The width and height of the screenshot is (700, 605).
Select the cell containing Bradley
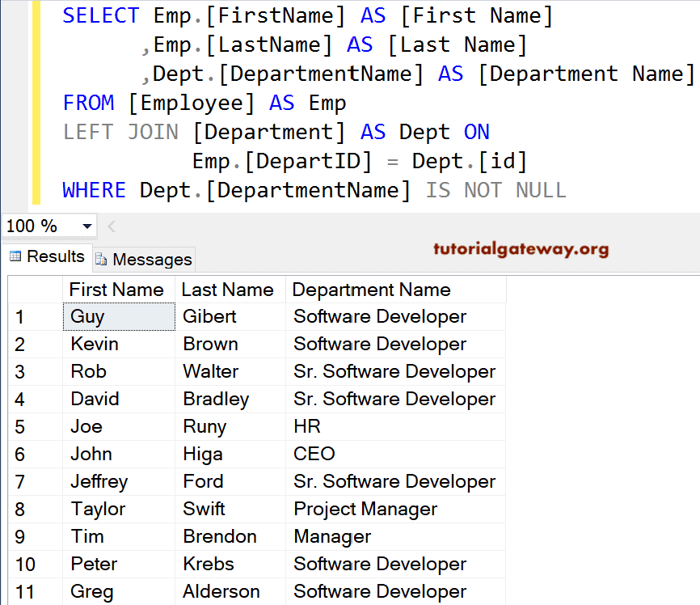click(x=230, y=400)
